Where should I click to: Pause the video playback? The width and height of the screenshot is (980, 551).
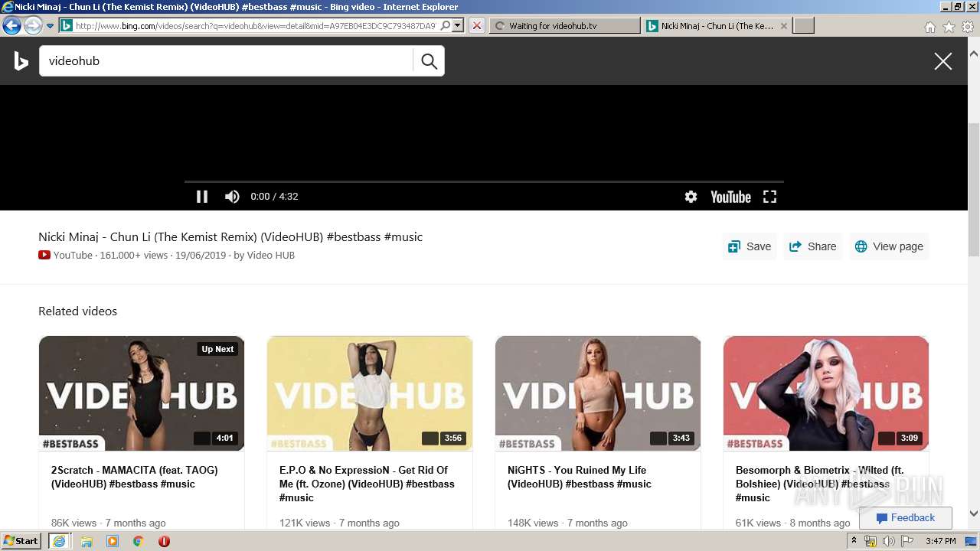point(202,197)
